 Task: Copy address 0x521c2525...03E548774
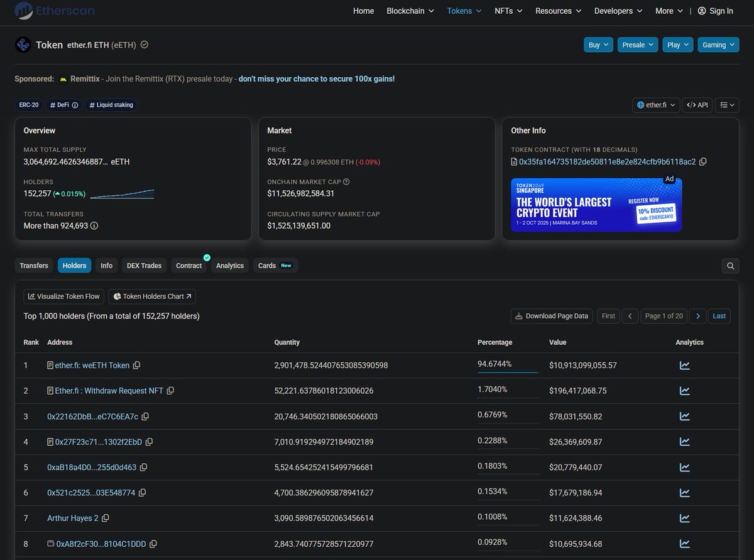pyautogui.click(x=142, y=493)
